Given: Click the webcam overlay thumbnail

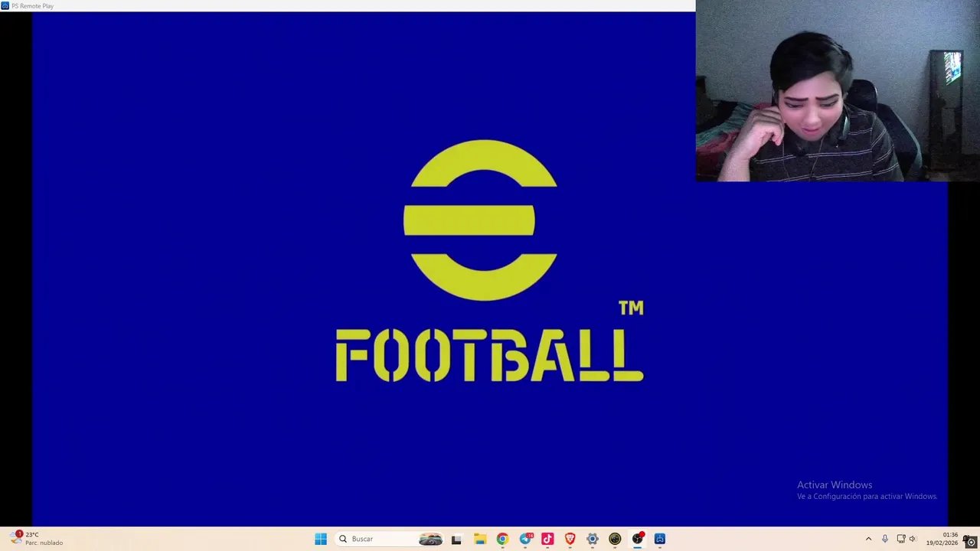Looking at the screenshot, I should point(838,90).
